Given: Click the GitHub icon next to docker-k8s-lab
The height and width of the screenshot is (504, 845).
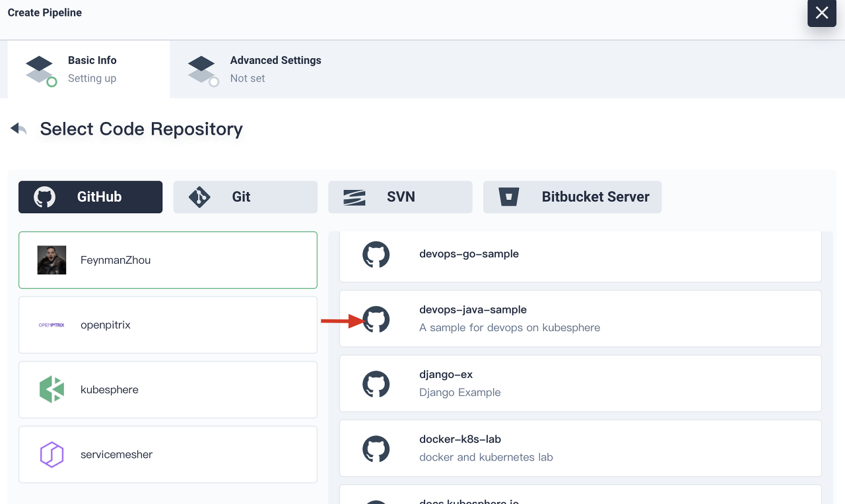Looking at the screenshot, I should 376,448.
